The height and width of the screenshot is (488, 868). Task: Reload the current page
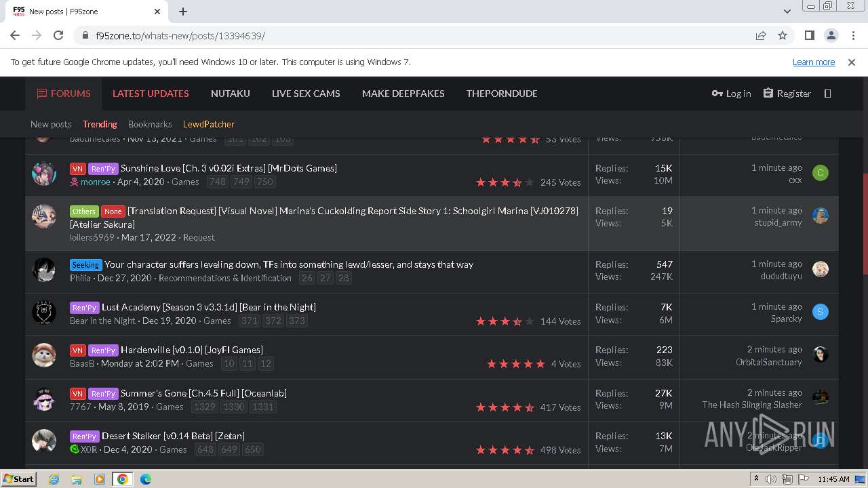58,35
